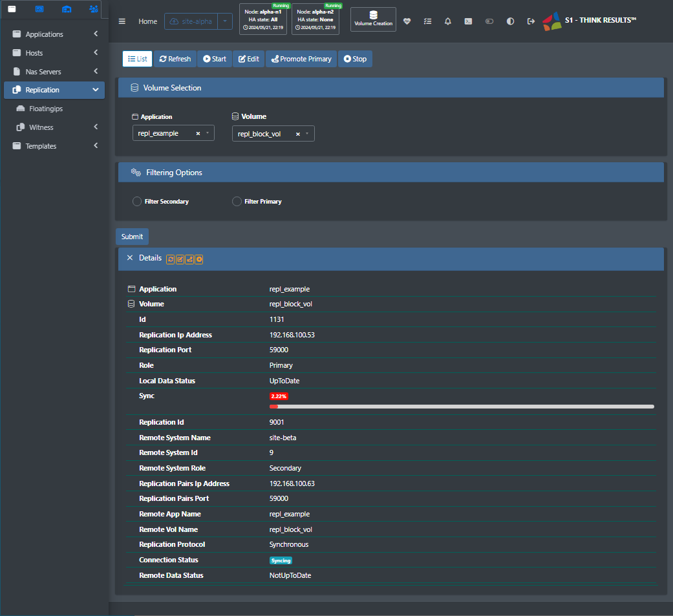The image size is (673, 616).
Task: Switch to the second blue sidebar tab icon
Action: tap(39, 9)
